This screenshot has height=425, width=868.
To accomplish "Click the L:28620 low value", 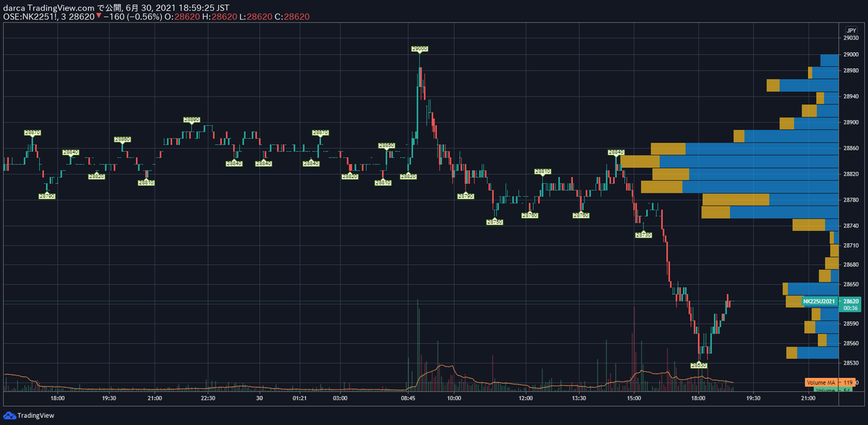I will click(255, 16).
